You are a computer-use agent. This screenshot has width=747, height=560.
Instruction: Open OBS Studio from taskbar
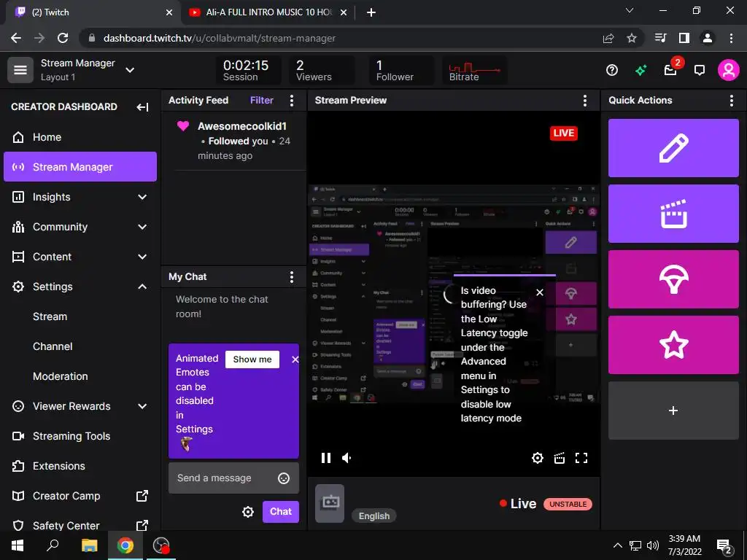coord(161,545)
